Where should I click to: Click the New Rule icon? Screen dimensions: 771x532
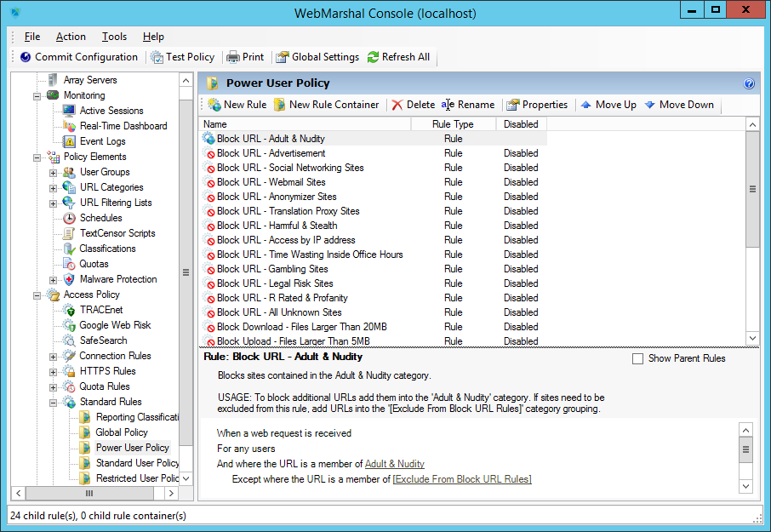point(214,105)
